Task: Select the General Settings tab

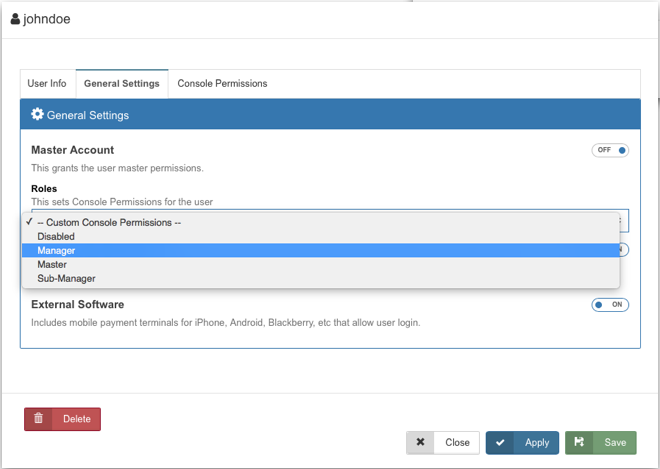Action: [121, 84]
